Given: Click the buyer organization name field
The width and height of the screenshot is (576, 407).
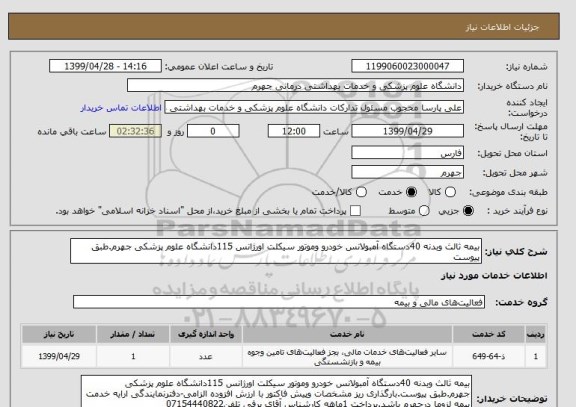Looking at the screenshot, I should (x=295, y=86).
